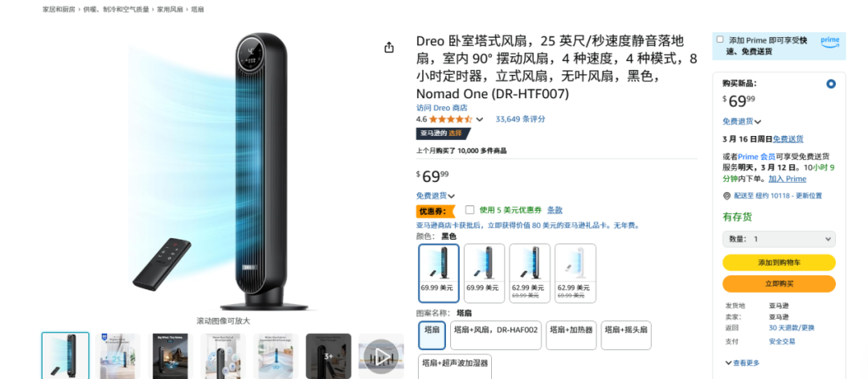
Task: Click 家用风扇 breadcrumb link
Action: 170,10
